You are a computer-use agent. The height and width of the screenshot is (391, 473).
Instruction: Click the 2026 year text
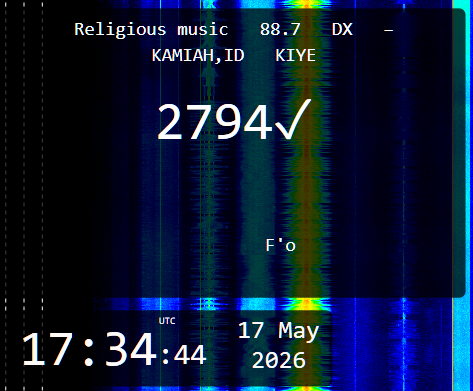coord(279,360)
